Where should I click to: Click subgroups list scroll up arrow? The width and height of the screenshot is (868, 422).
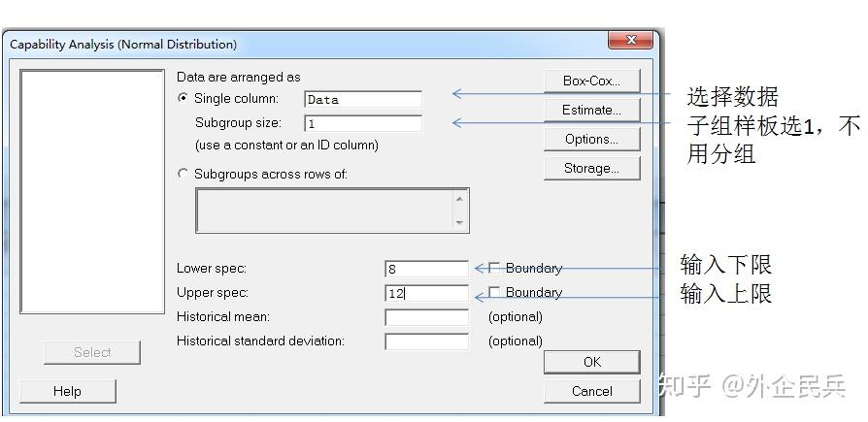coord(459,199)
